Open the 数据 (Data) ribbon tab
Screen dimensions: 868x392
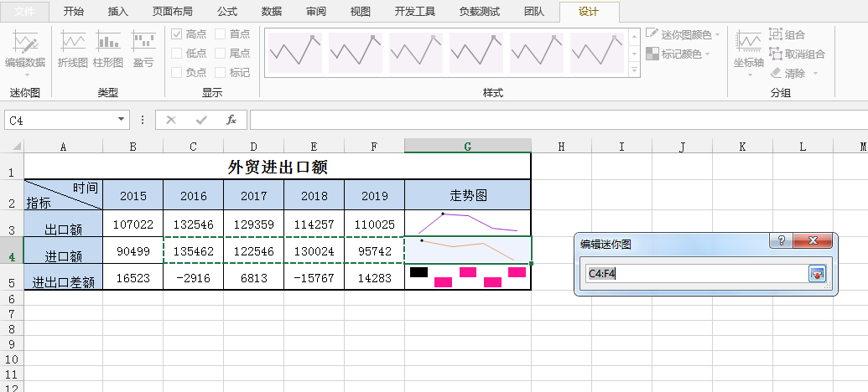coord(271,12)
